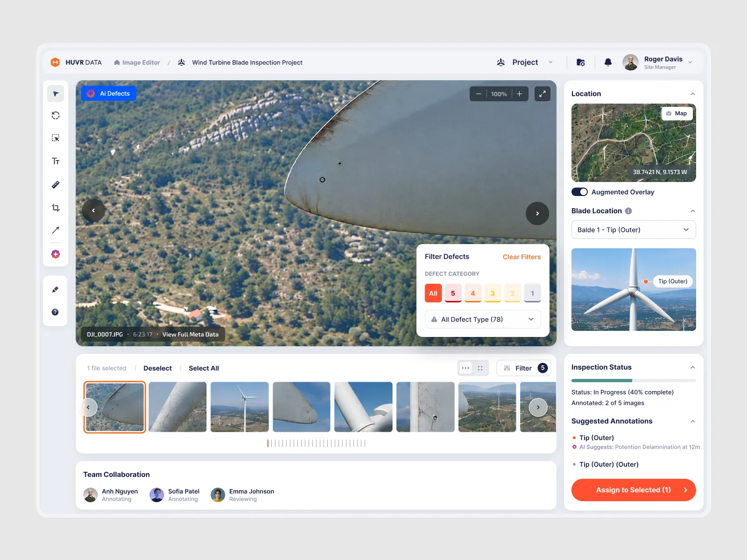Open the AI sparkle tool in sidebar

(56, 254)
